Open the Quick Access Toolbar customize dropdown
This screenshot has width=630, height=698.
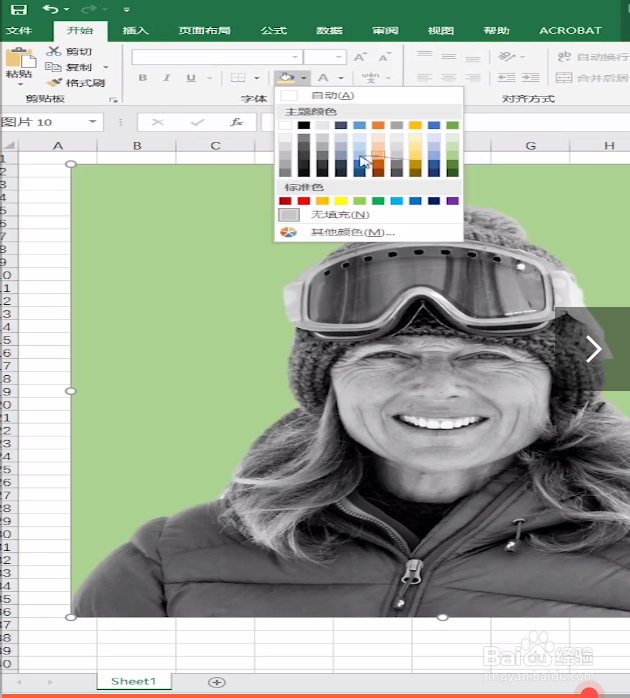pyautogui.click(x=127, y=9)
